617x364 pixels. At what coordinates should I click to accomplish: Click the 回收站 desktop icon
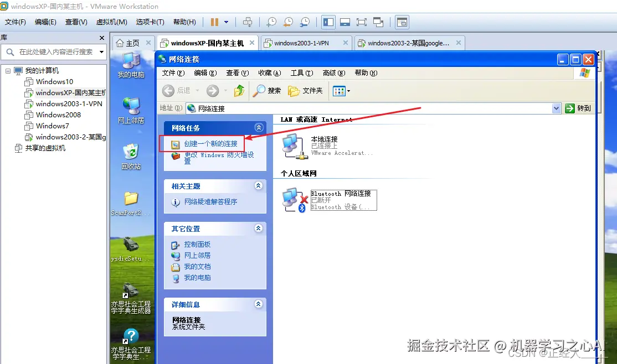[x=131, y=157]
